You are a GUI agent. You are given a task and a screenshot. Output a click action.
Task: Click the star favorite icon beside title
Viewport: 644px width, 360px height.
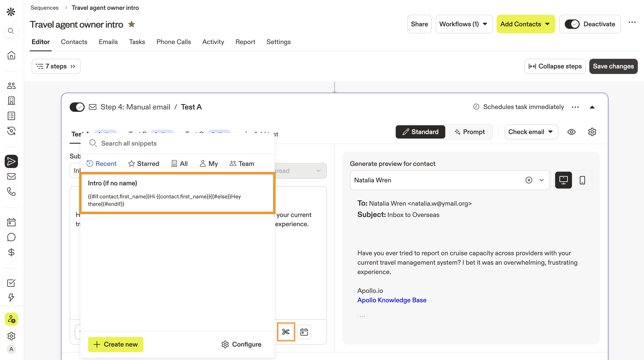click(x=131, y=24)
